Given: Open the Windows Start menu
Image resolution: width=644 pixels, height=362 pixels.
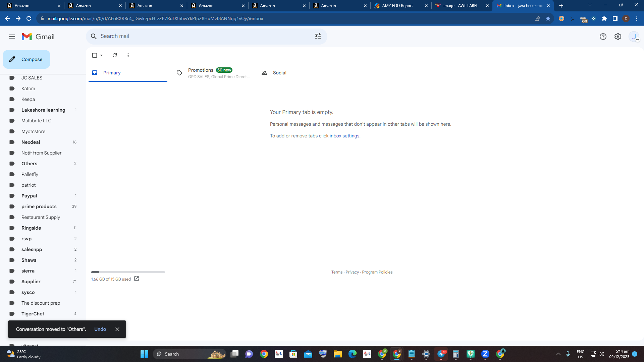Looking at the screenshot, I should [x=144, y=354].
